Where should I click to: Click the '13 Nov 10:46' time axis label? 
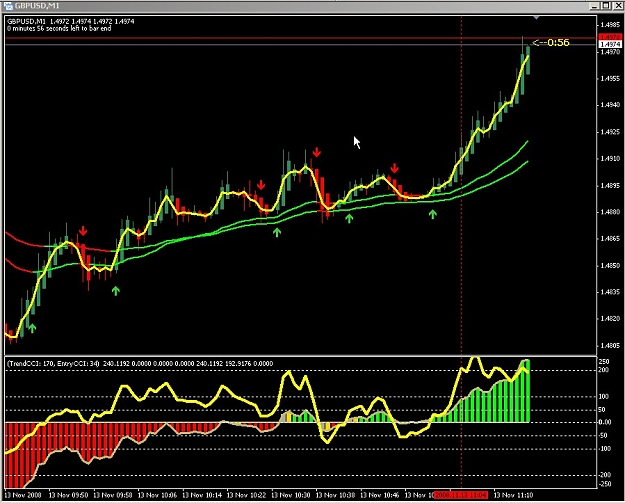coord(380,495)
